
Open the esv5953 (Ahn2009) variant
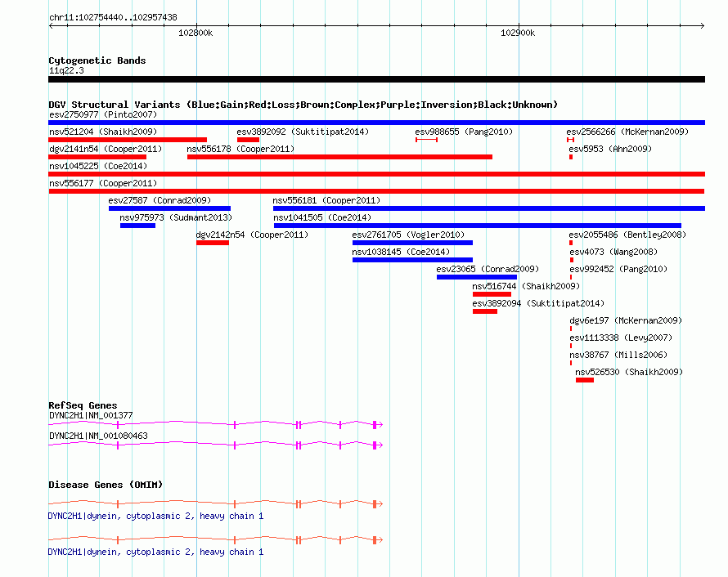610,149
